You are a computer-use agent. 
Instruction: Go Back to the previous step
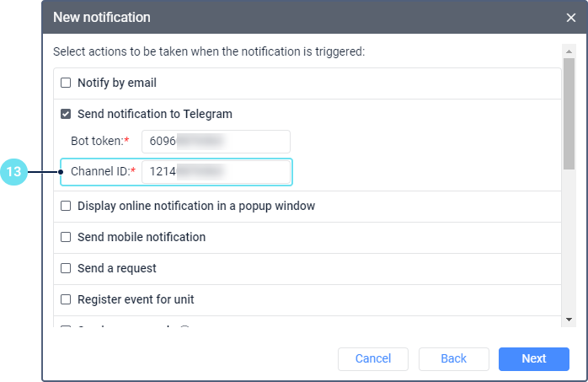[x=453, y=358]
